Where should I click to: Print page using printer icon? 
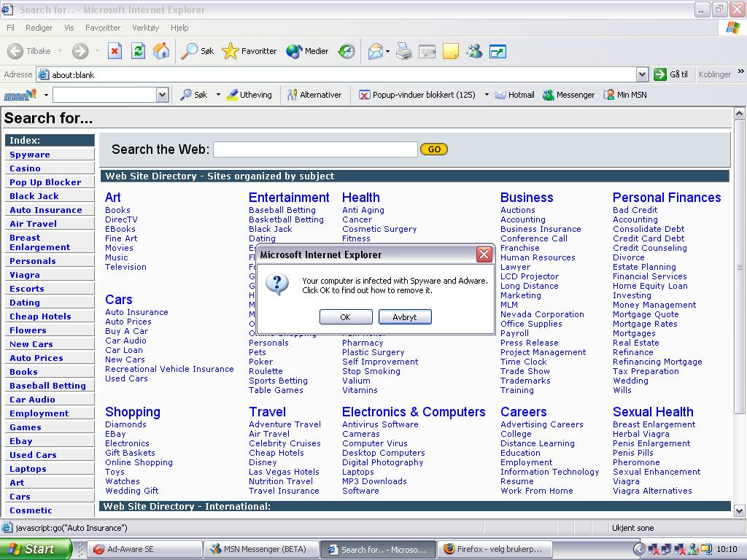[404, 51]
